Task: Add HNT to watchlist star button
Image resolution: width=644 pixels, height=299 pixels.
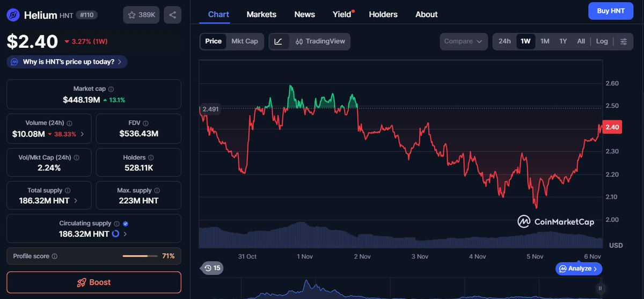Action: click(x=141, y=15)
